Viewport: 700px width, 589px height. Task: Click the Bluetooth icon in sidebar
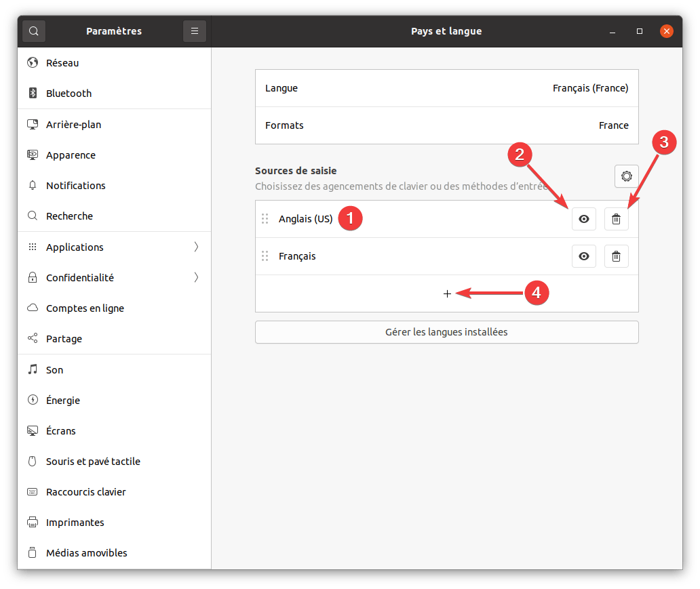pos(32,94)
